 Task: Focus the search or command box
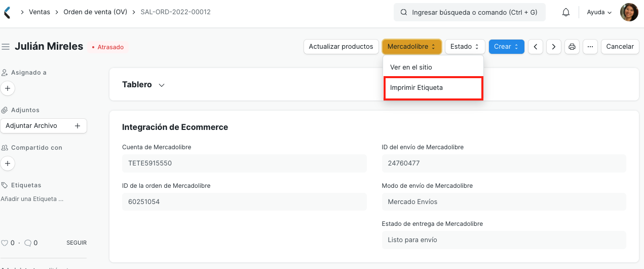point(470,12)
